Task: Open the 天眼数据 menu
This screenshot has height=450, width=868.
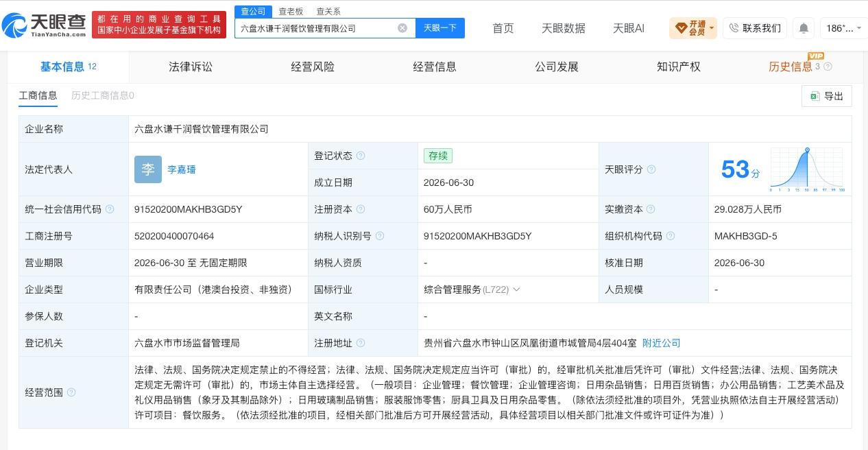Action: [x=564, y=28]
